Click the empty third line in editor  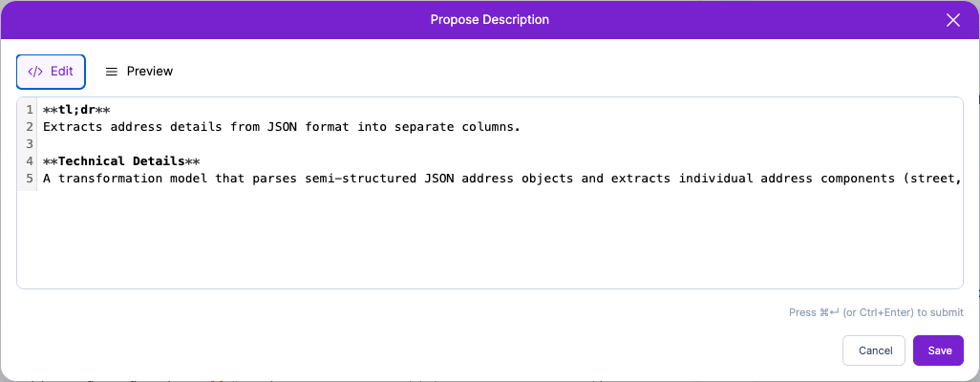tap(287, 144)
